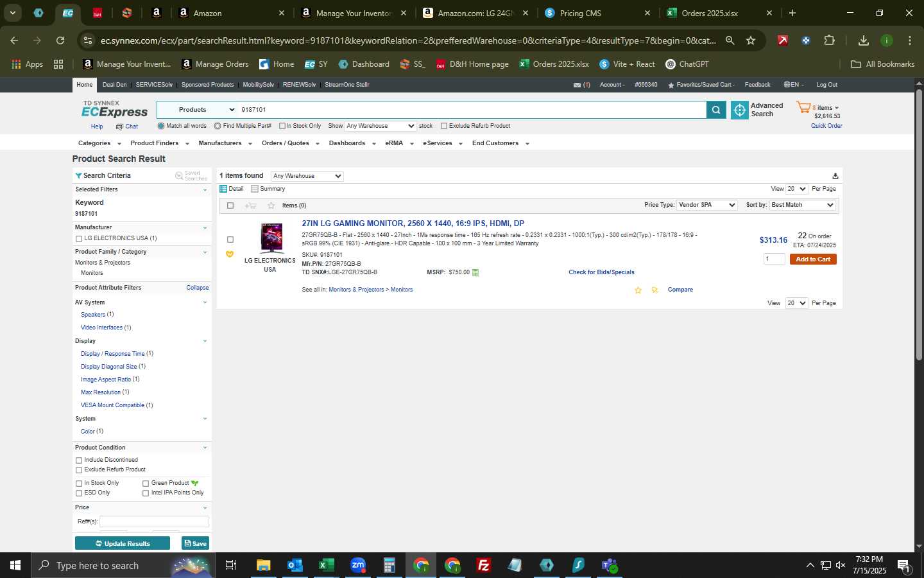Open Calculator from the Windows taskbar

click(389, 565)
